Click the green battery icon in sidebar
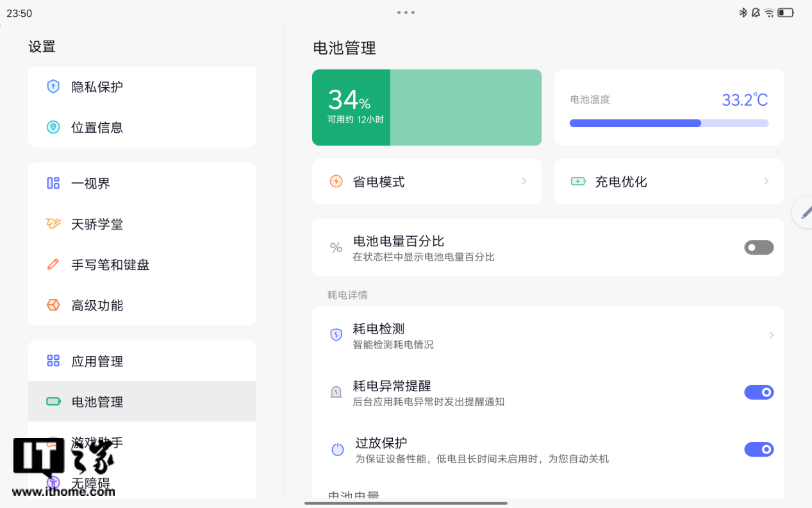This screenshot has width=812, height=508. [53, 402]
